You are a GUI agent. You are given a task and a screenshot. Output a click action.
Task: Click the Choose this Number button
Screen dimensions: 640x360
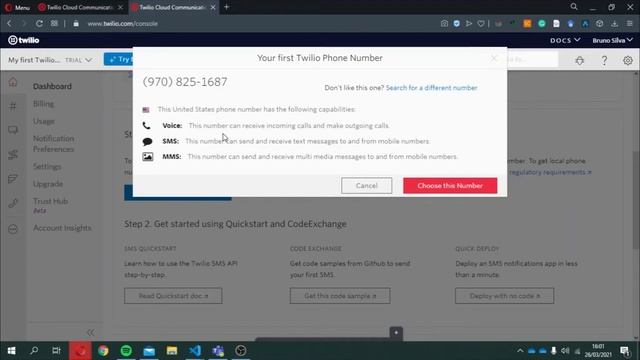point(450,186)
